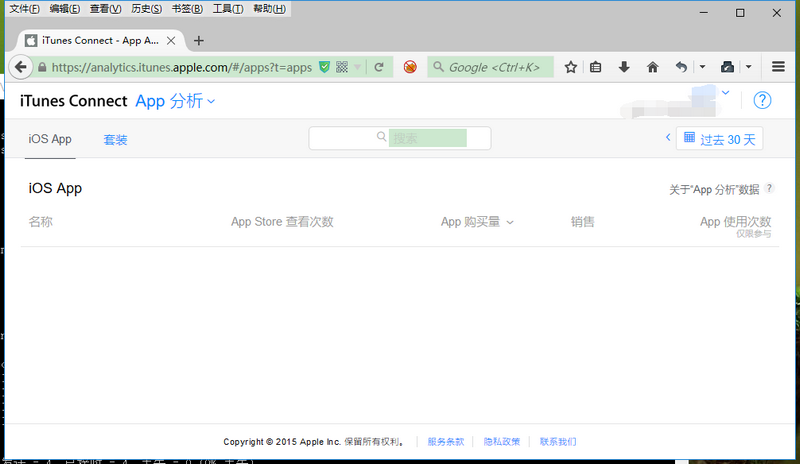The image size is (800, 464).
Task: Expand the user account chevron menu
Action: point(726,93)
